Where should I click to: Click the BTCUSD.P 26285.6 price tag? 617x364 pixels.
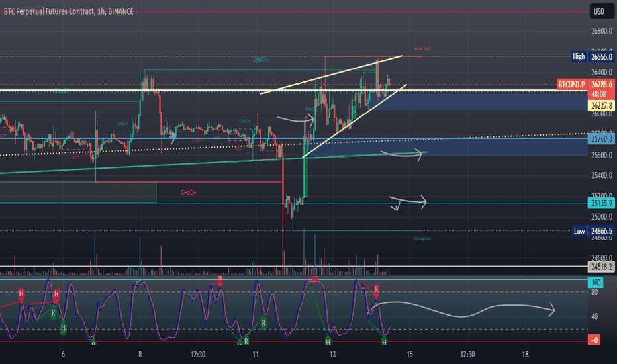coord(585,85)
